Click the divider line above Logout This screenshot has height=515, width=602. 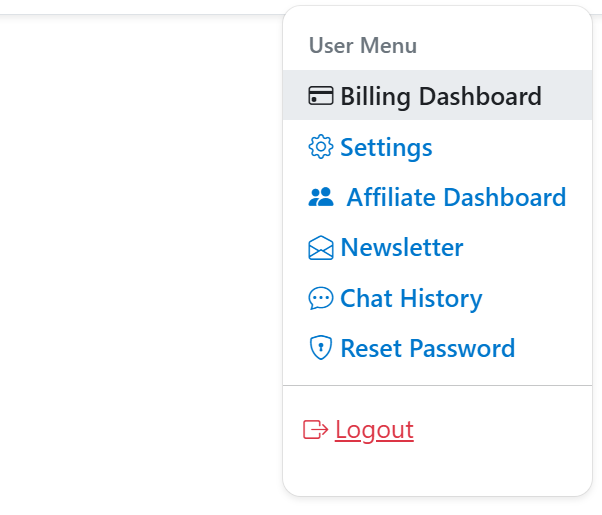pos(437,385)
